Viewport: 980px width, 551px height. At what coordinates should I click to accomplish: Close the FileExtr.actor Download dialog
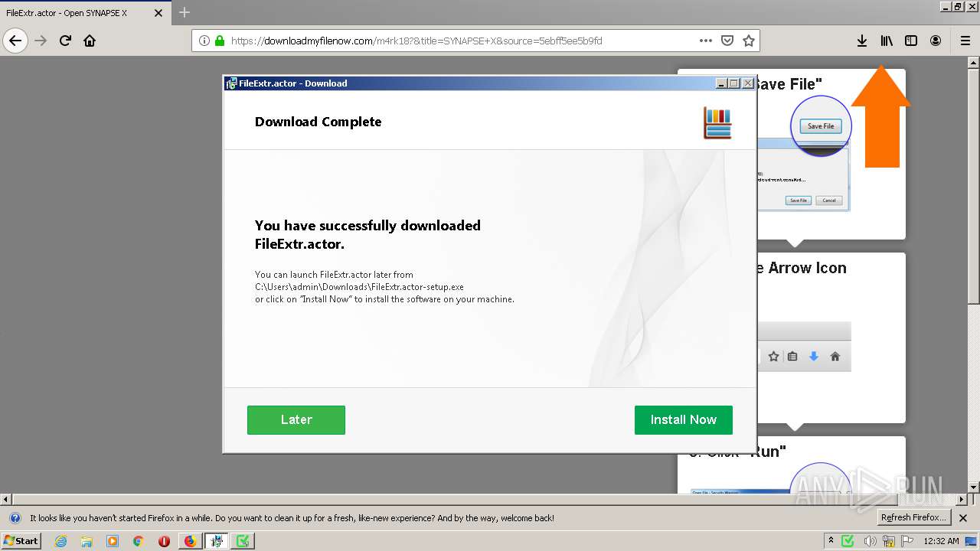point(748,83)
